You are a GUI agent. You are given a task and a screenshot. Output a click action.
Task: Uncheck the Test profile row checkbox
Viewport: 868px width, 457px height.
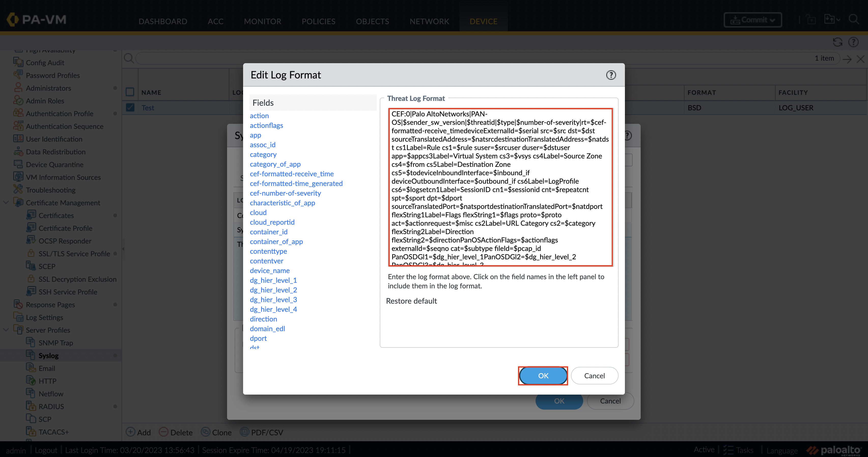(130, 107)
